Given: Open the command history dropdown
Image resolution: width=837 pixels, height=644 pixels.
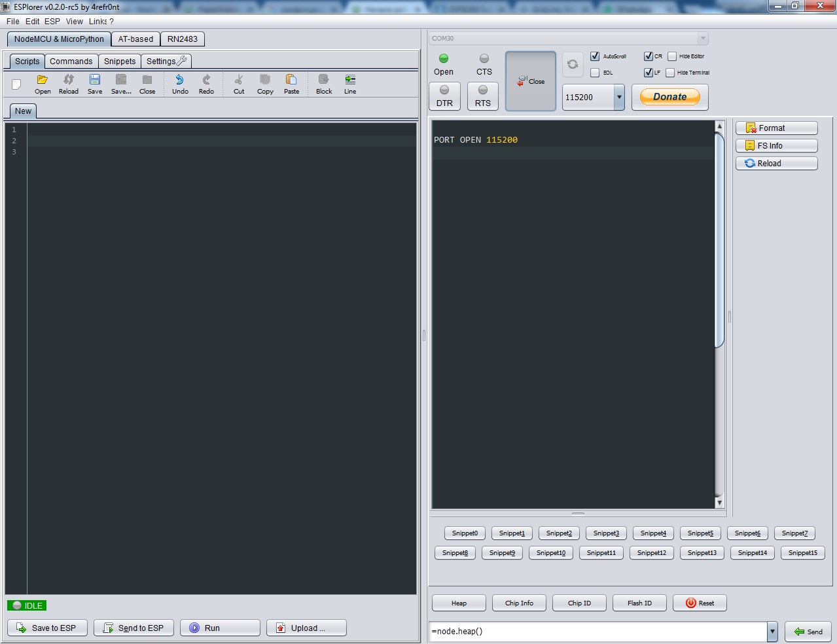Looking at the screenshot, I should [x=772, y=631].
